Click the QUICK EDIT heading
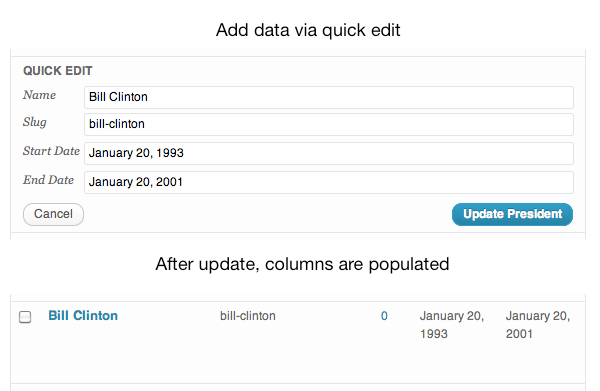Image resolution: width=600 pixels, height=391 pixels. tap(58, 71)
